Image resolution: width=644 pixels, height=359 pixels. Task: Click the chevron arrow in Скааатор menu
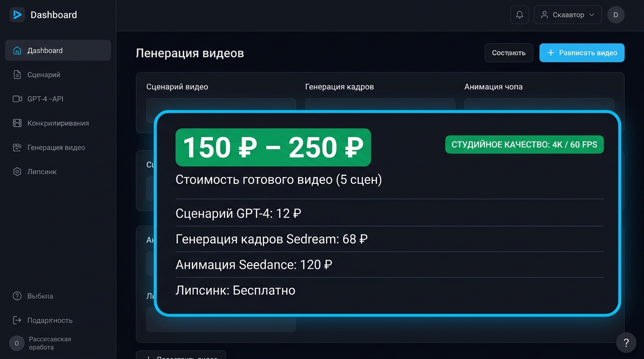[x=592, y=15]
